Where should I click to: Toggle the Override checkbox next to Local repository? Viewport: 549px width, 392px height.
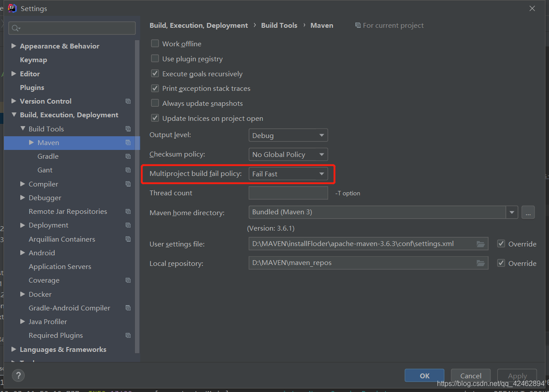tap(501, 263)
